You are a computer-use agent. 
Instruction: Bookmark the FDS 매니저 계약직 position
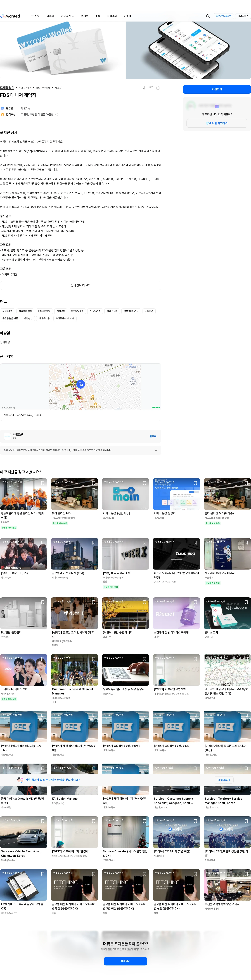(143, 88)
